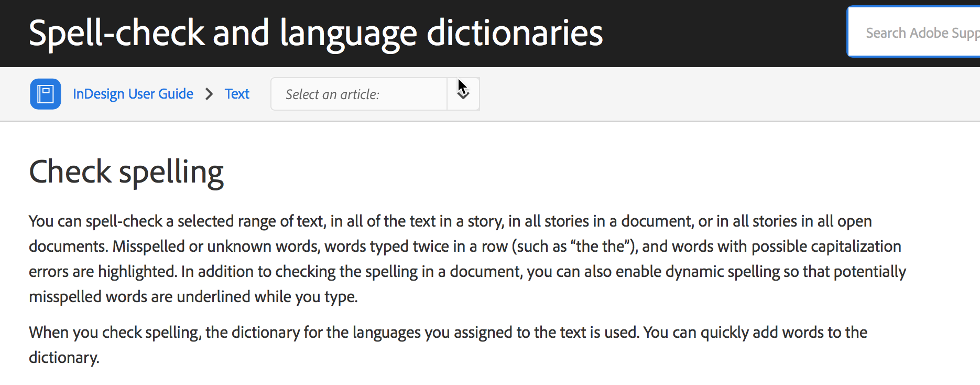The image size is (980, 385).
Task: Click the quoted phrase "the the"
Action: (x=602, y=247)
